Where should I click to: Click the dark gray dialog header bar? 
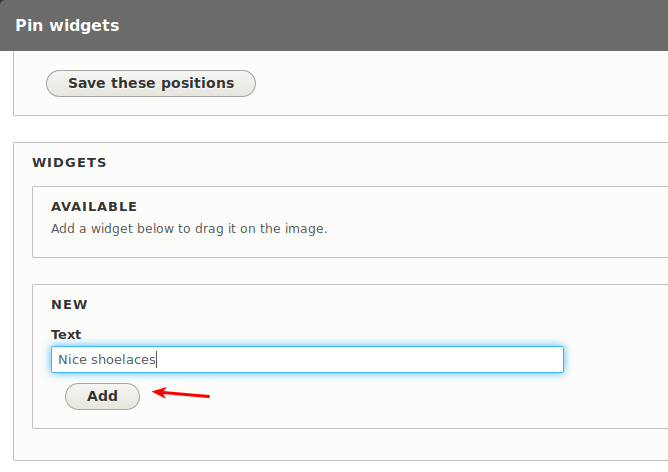pyautogui.click(x=383, y=26)
